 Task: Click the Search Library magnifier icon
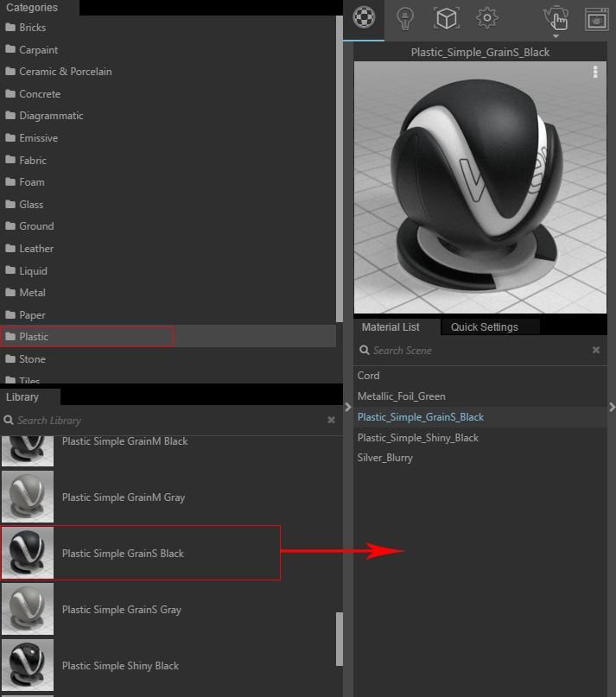tap(8, 420)
